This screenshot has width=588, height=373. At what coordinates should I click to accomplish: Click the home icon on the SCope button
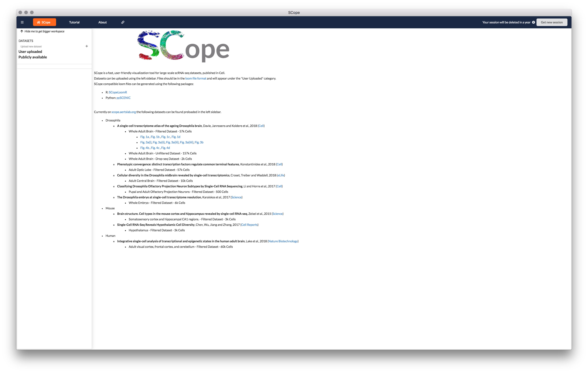[39, 22]
